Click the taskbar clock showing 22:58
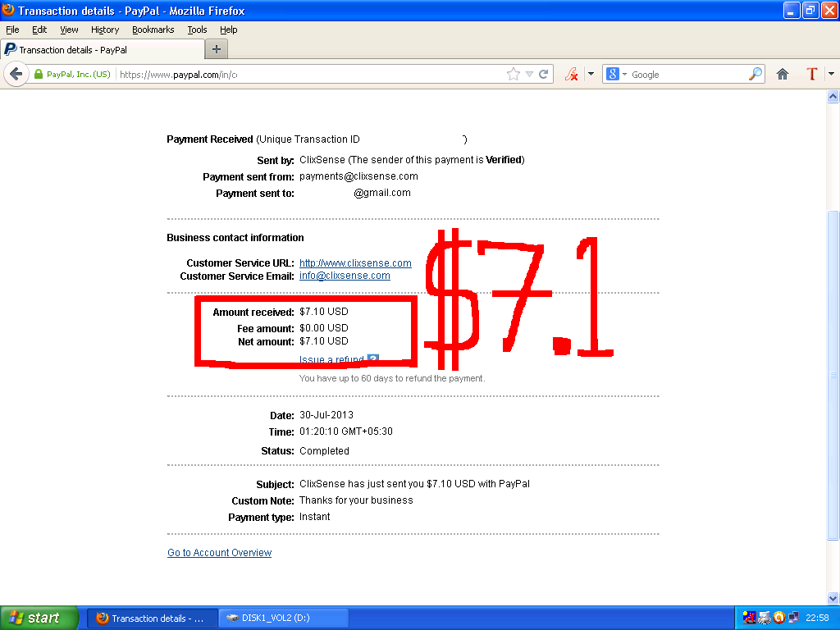 pyautogui.click(x=817, y=618)
